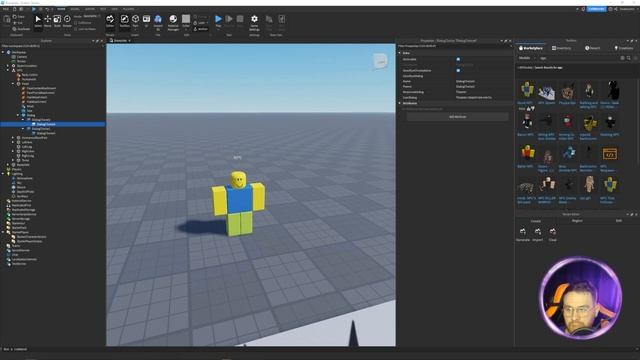Open the UI button in ribbon
Image resolution: width=640 pixels, height=360 pixels.
(146, 21)
